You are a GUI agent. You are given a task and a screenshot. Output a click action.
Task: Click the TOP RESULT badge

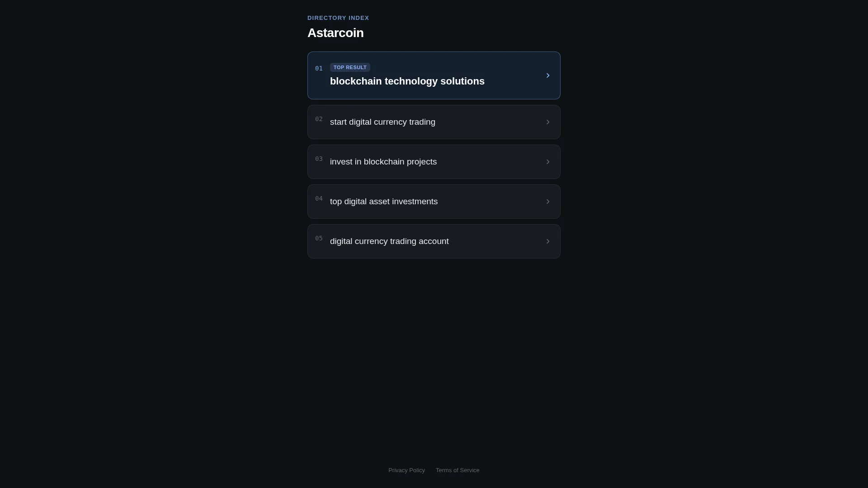coord(350,67)
